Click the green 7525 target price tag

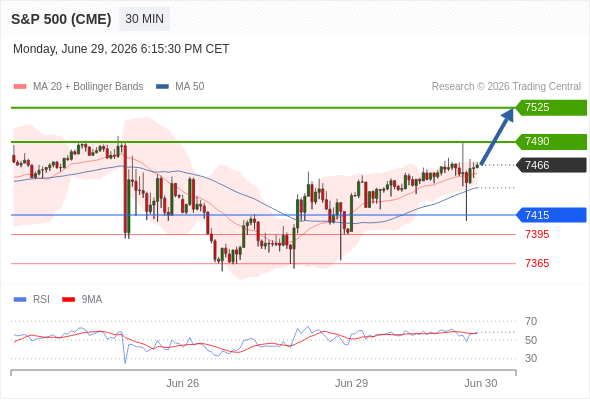coord(551,108)
